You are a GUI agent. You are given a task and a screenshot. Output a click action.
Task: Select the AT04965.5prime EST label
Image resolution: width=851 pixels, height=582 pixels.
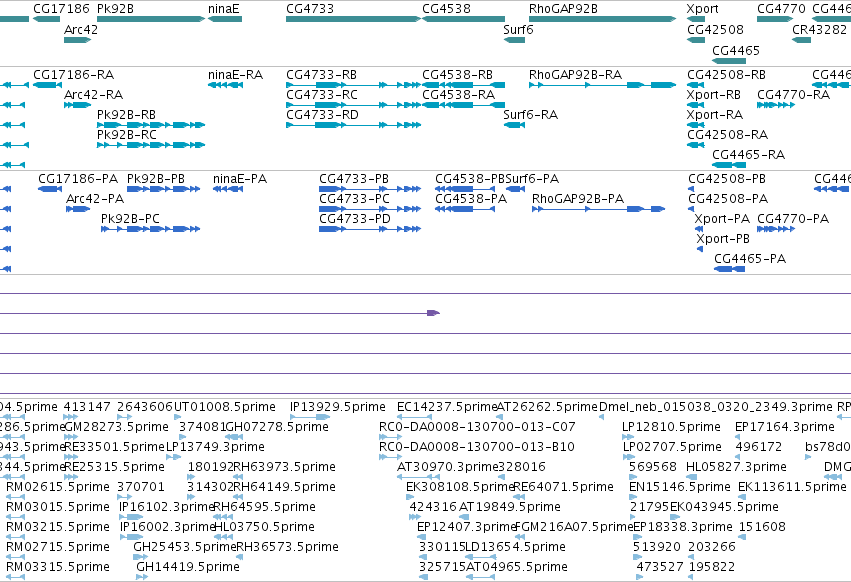tap(517, 566)
